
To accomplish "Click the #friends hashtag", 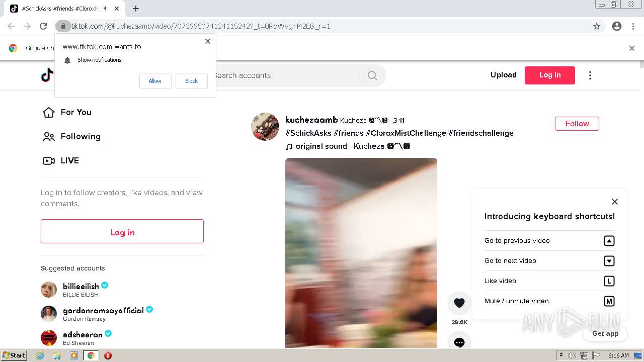I will [348, 133].
